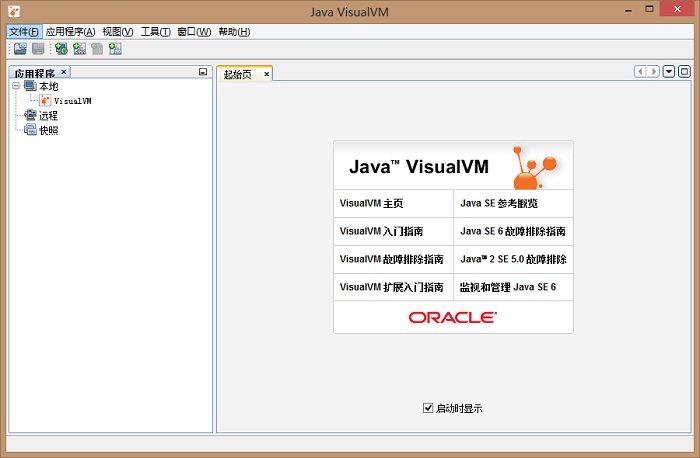Screen dimensions: 700x458
Task: Open the 窗口(W) menu
Action: coord(194,32)
